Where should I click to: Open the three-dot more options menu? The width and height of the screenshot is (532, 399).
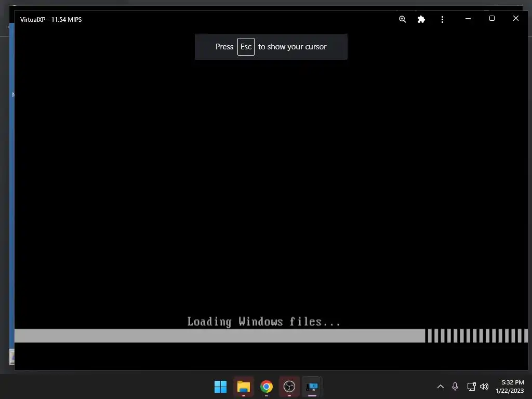tap(442, 19)
